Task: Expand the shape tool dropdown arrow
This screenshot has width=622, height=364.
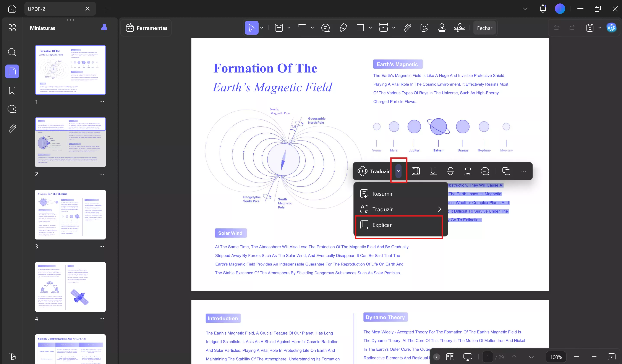Action: 370,28
